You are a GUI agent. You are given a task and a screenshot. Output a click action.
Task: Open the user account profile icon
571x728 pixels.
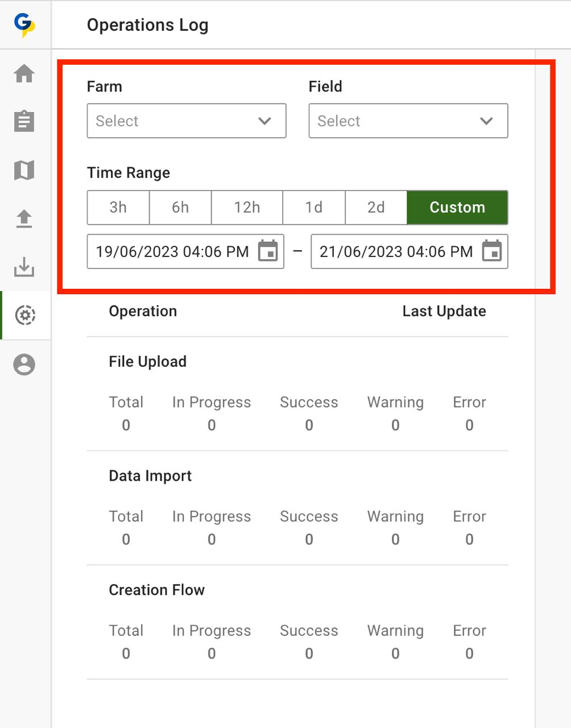[x=24, y=365]
